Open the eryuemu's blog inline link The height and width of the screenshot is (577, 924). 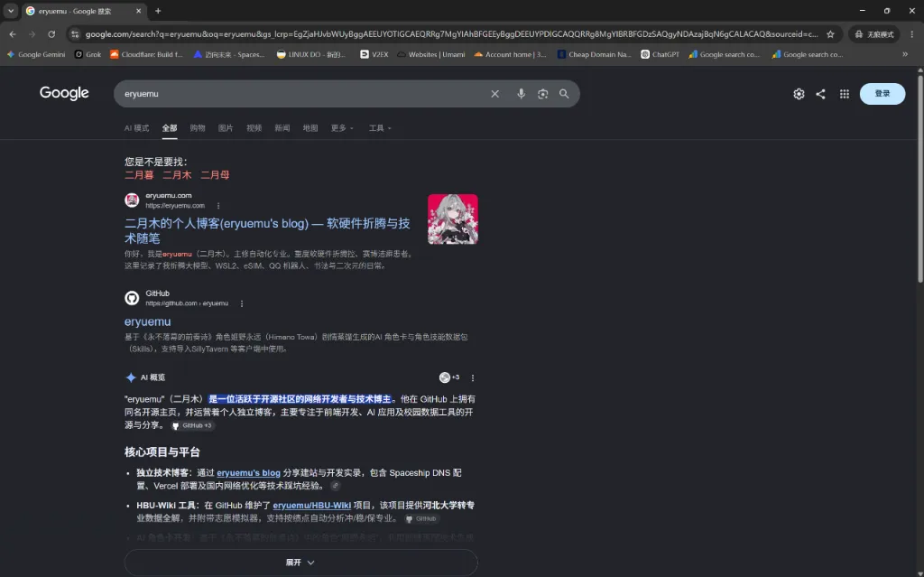pos(248,472)
